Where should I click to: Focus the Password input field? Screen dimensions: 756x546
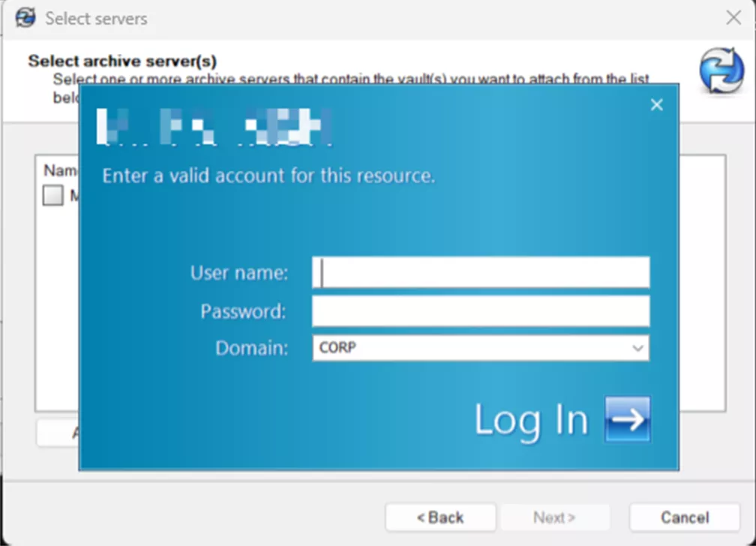click(x=481, y=311)
